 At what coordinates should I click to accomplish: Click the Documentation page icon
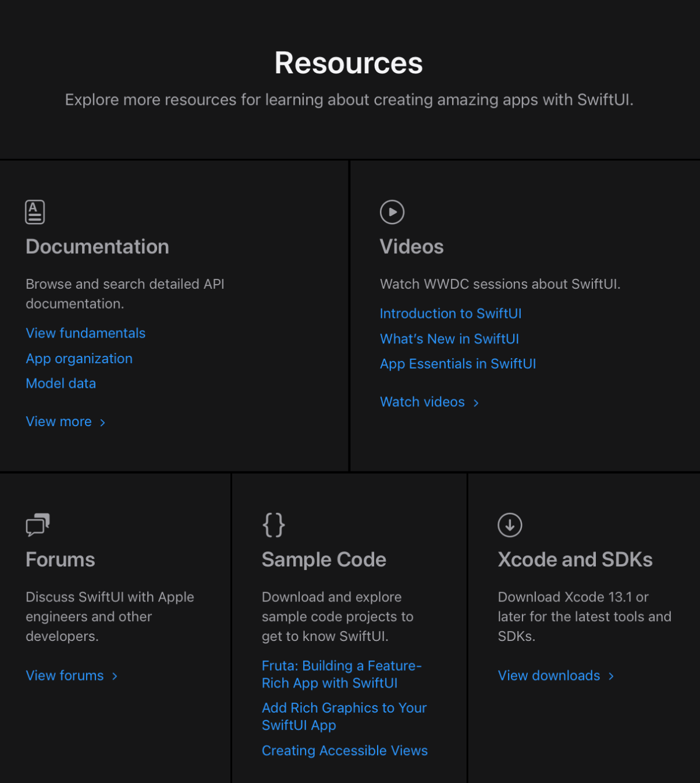click(x=35, y=212)
